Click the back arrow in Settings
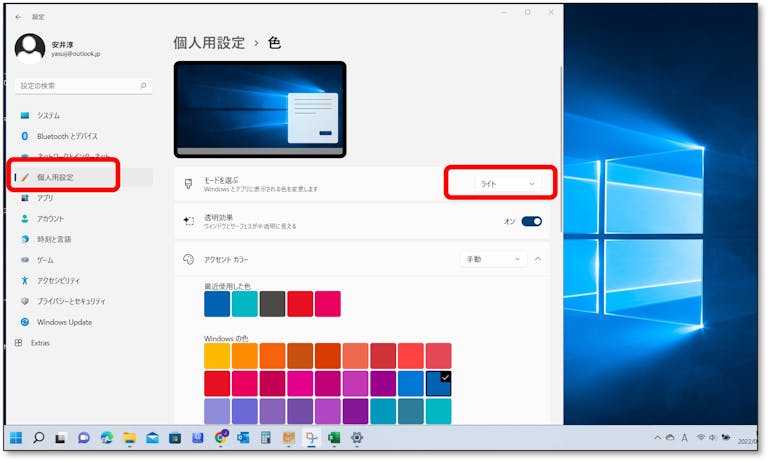768x461 pixels. click(19, 17)
